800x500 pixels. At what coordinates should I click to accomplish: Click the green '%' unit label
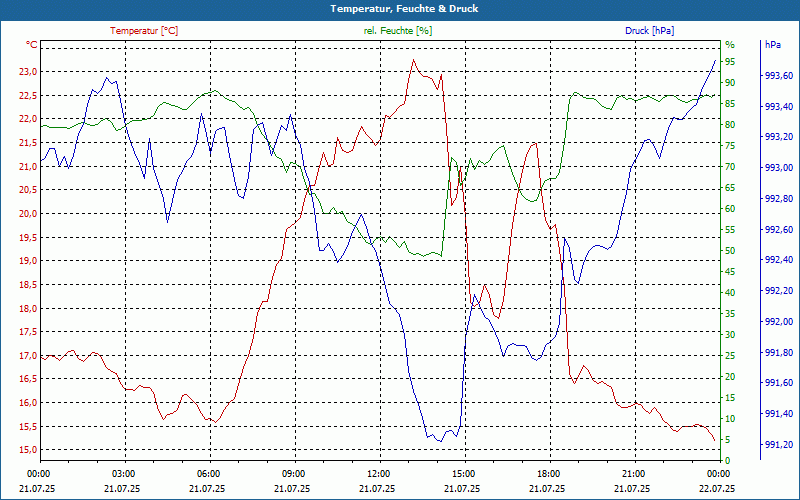[730, 44]
